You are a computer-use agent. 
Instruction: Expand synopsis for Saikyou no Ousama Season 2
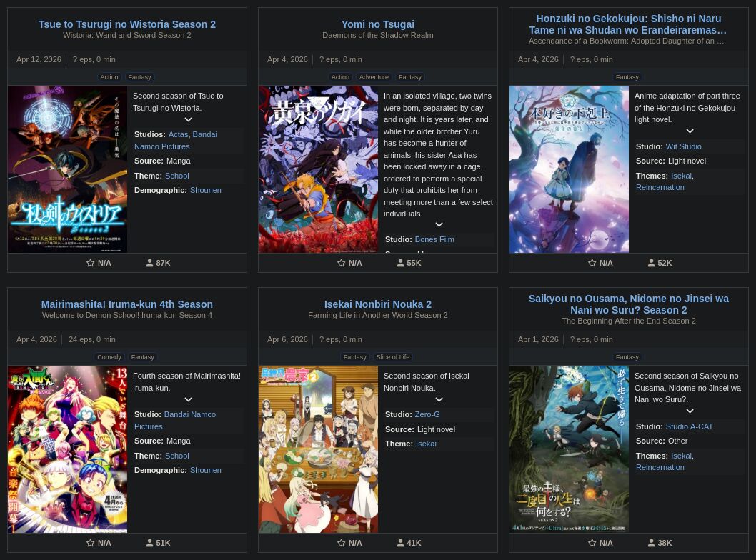(690, 411)
